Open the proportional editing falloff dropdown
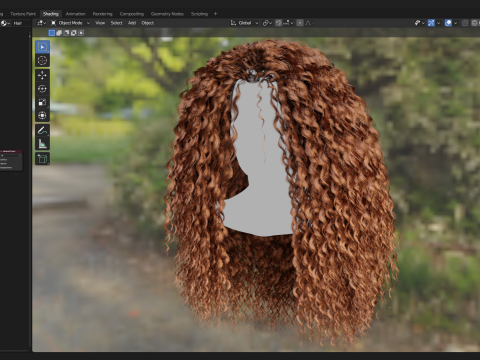 click(309, 23)
